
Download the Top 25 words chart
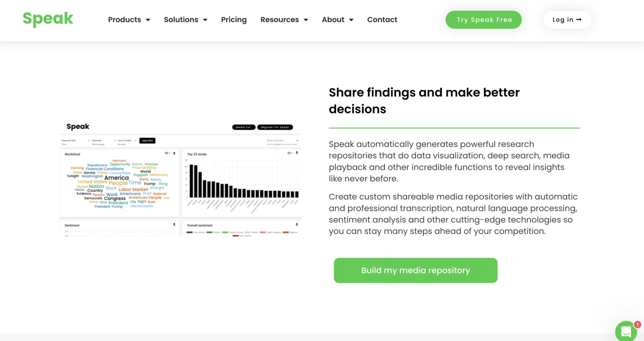(x=297, y=153)
